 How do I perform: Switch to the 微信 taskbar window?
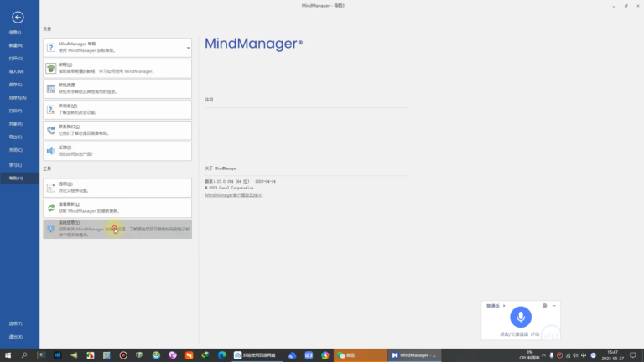361,355
